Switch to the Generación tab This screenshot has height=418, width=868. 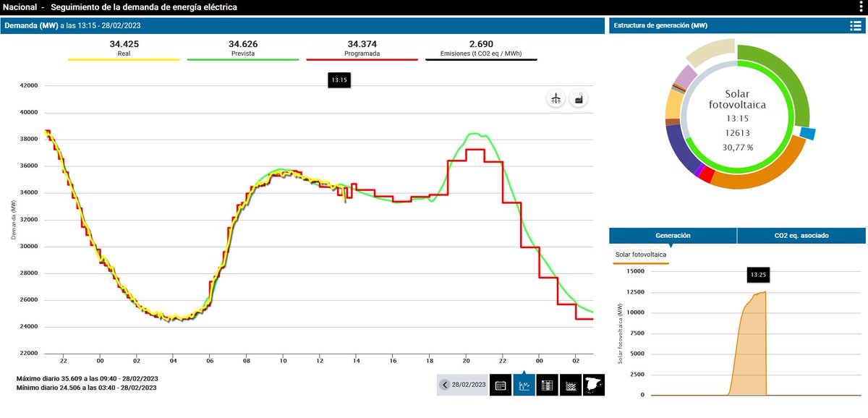(x=673, y=236)
